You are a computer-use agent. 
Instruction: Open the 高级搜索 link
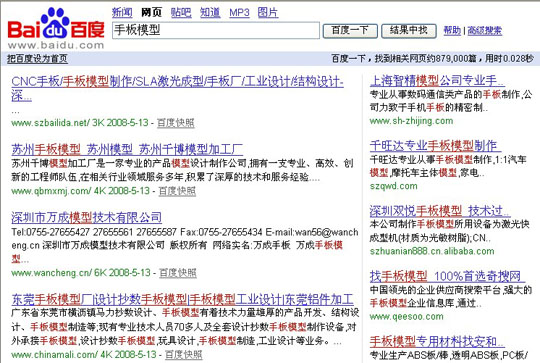(x=485, y=31)
